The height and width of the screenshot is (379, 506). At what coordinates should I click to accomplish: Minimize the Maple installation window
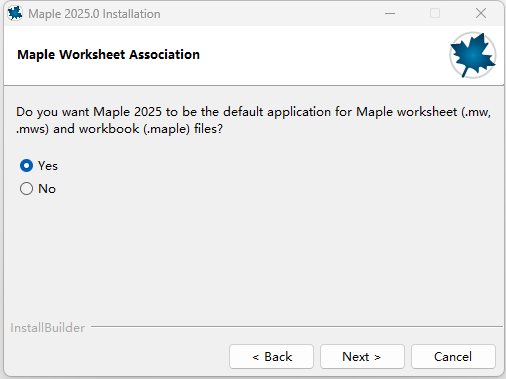(x=390, y=14)
